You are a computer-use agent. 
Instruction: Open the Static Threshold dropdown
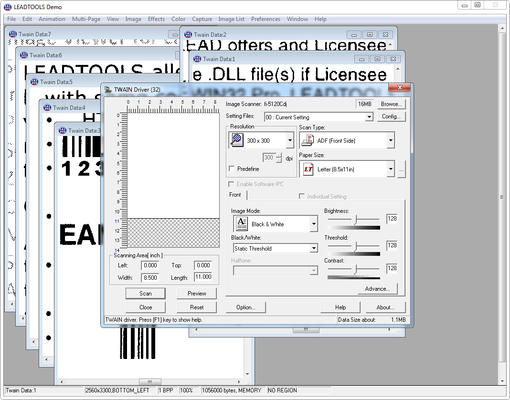[x=313, y=248]
